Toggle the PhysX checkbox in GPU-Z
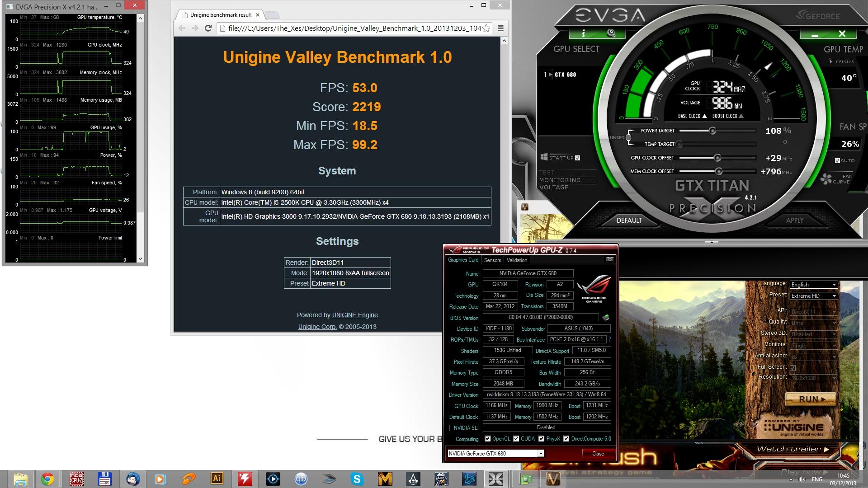Screen dimensions: 868x488 541,438
